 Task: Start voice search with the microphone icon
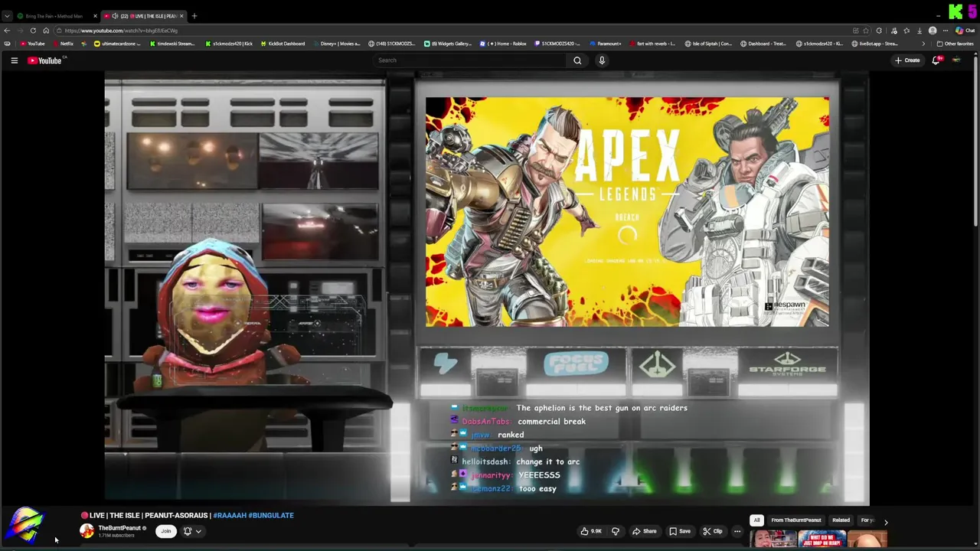602,60
